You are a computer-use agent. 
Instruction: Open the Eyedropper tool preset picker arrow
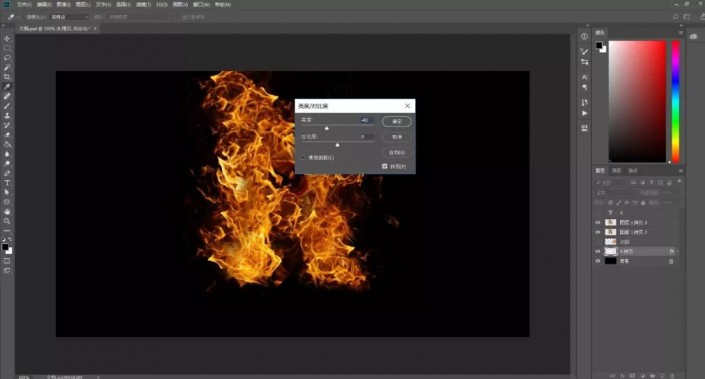(x=18, y=17)
